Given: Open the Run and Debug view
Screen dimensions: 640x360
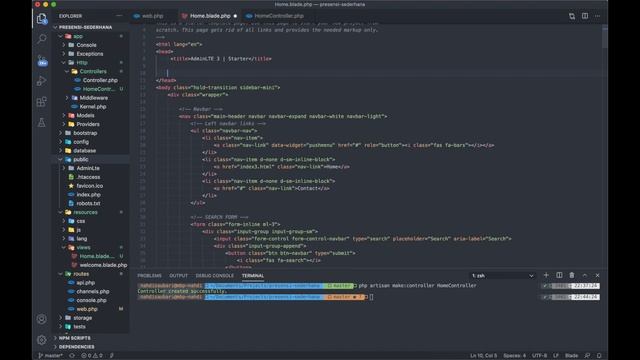Looking at the screenshot, I should 42,81.
